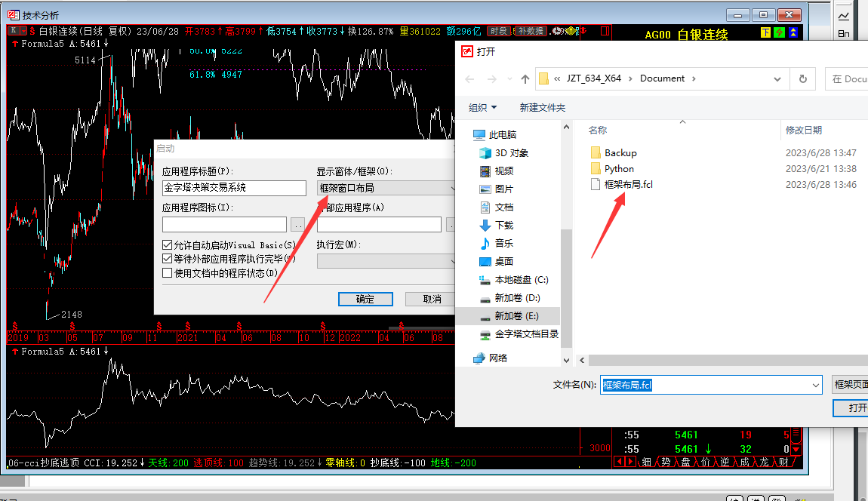
Task: Click the yellow 下 icon beside AG00
Action: (765, 32)
